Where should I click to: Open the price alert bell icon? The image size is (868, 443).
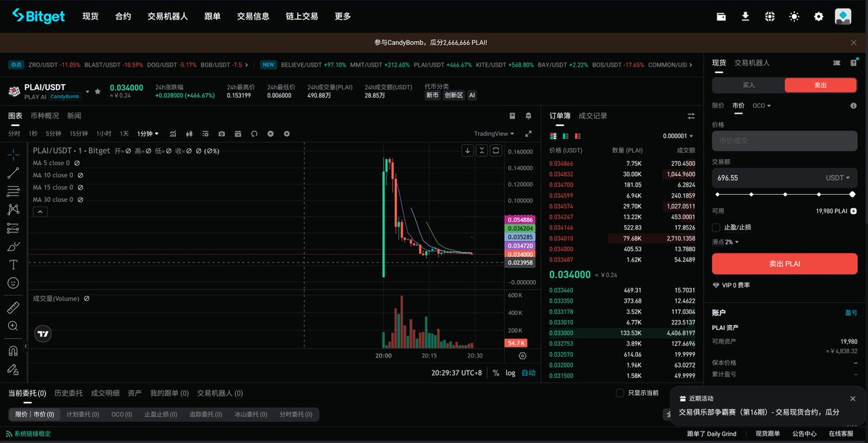(529, 116)
